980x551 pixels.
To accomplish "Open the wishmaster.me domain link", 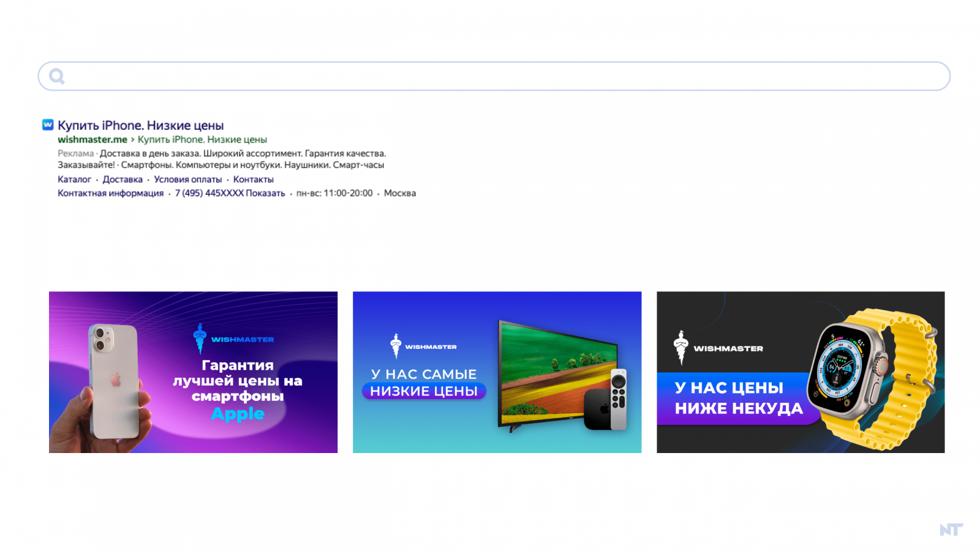I will 92,140.
